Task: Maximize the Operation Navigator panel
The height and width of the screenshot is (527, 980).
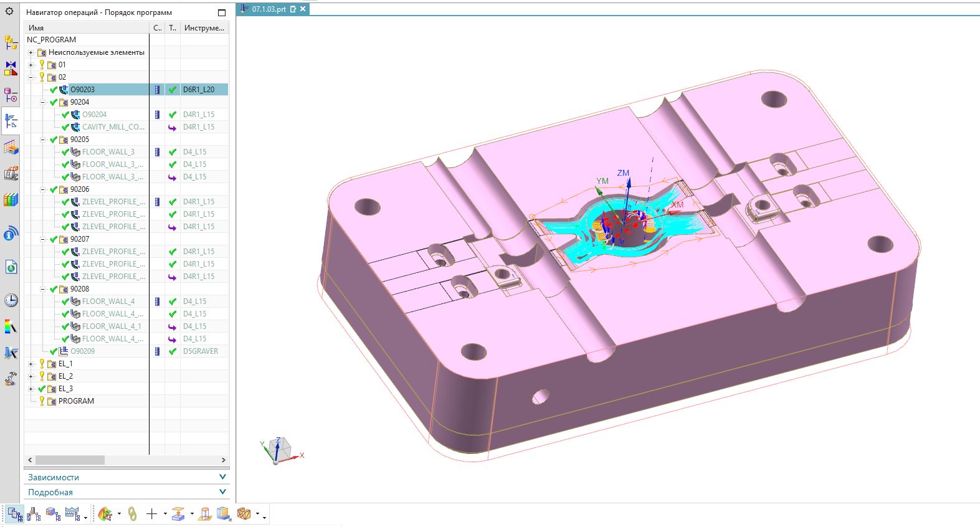Action: point(222,12)
